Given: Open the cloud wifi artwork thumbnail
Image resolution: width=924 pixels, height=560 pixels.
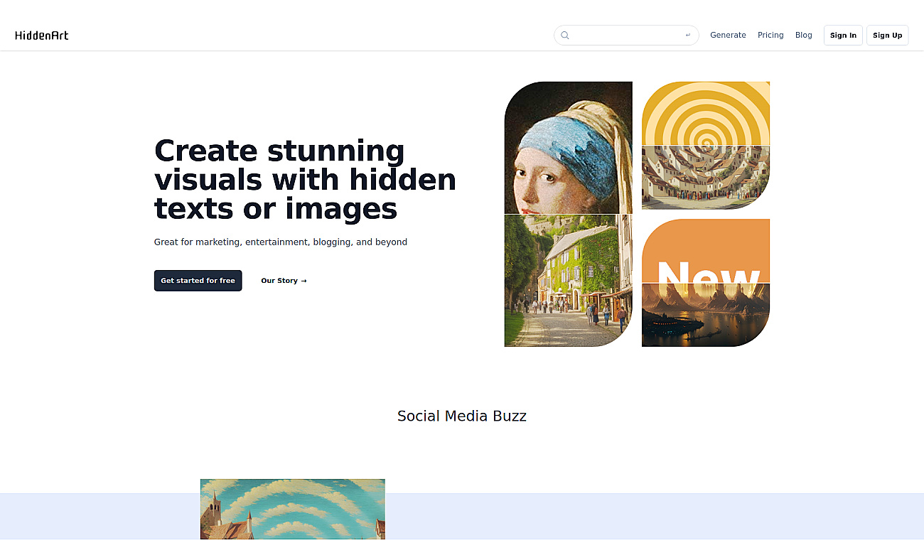Looking at the screenshot, I should pyautogui.click(x=293, y=509).
